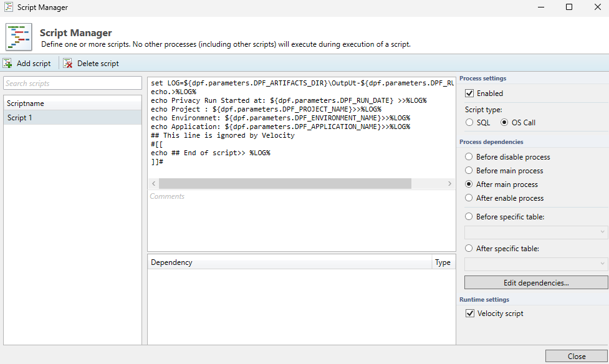The height and width of the screenshot is (364, 609).
Task: Toggle the Enabled checkbox
Action: coord(469,93)
